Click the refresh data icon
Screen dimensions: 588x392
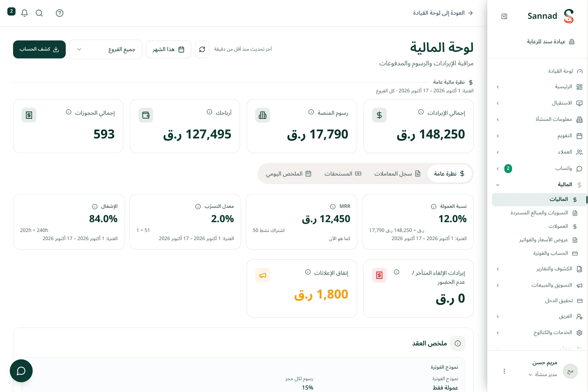202,49
